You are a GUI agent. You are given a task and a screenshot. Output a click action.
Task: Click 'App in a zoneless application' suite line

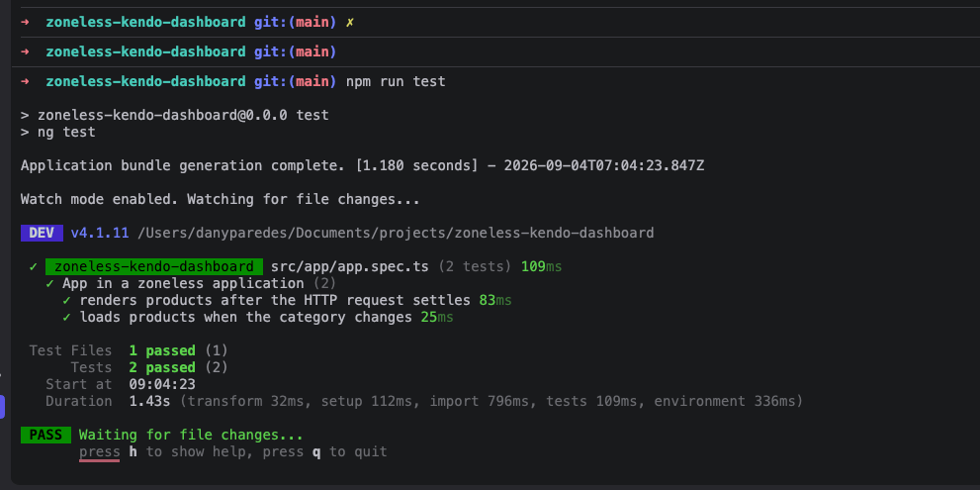coord(183,283)
